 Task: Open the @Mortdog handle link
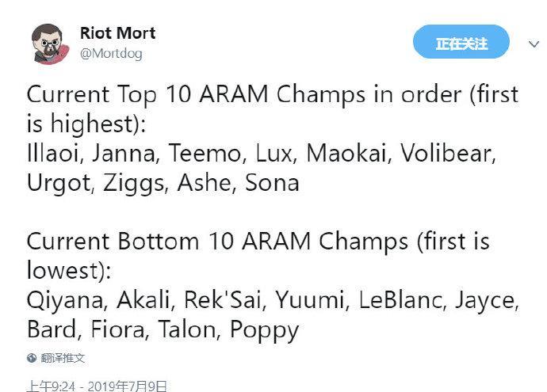(x=111, y=54)
